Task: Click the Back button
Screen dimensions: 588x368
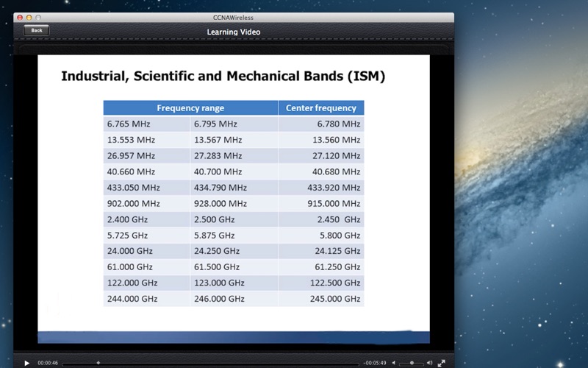Action: click(x=36, y=30)
